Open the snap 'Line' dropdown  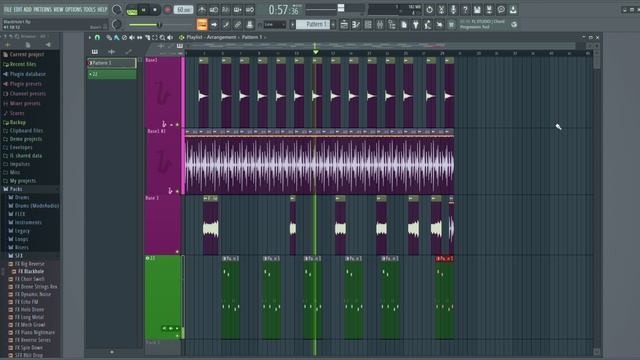click(x=274, y=25)
